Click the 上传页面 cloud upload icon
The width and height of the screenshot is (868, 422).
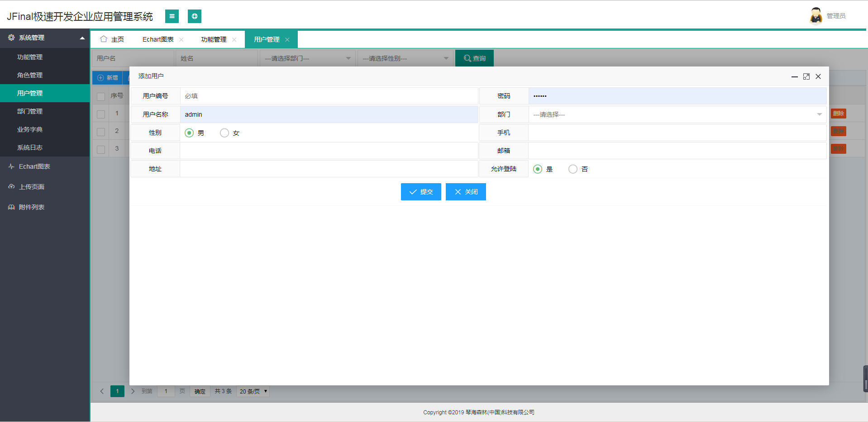point(11,186)
